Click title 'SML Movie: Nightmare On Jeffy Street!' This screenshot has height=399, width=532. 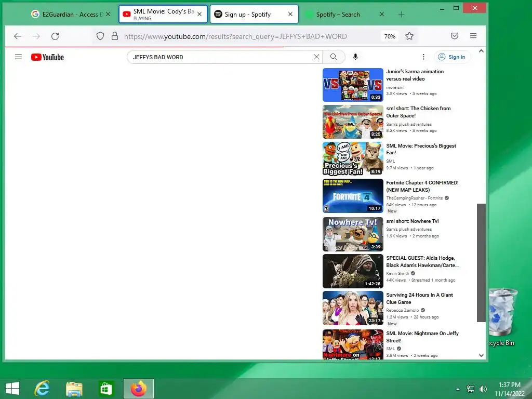coord(422,337)
